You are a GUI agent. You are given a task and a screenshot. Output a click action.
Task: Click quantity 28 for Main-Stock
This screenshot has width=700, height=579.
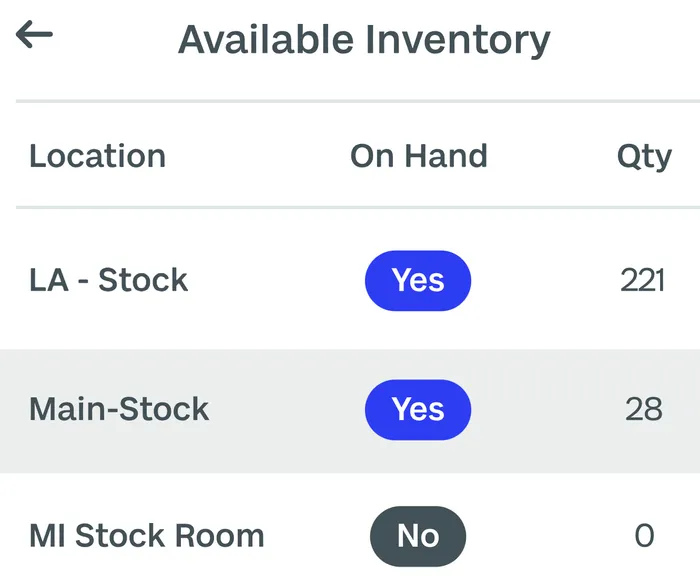click(x=643, y=409)
